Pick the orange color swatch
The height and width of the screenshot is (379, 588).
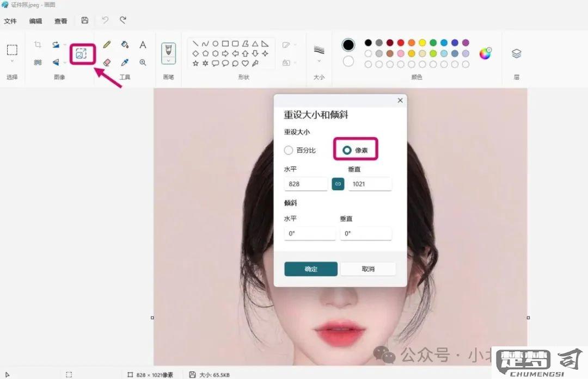click(412, 43)
